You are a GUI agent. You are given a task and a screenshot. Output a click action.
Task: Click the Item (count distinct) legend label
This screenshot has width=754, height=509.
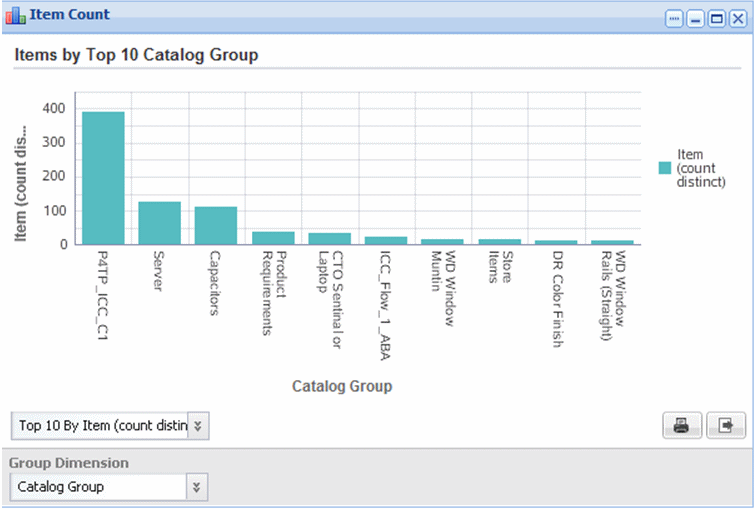701,168
